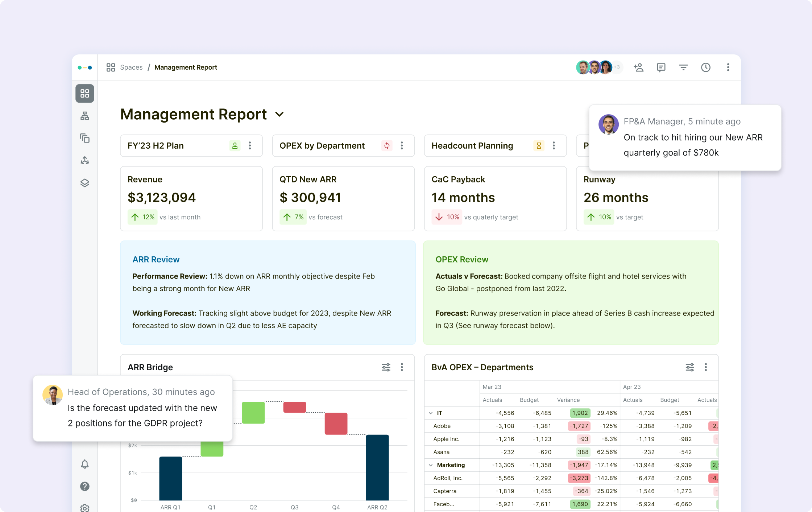Collapse the IT row in BvA table

point(431,413)
